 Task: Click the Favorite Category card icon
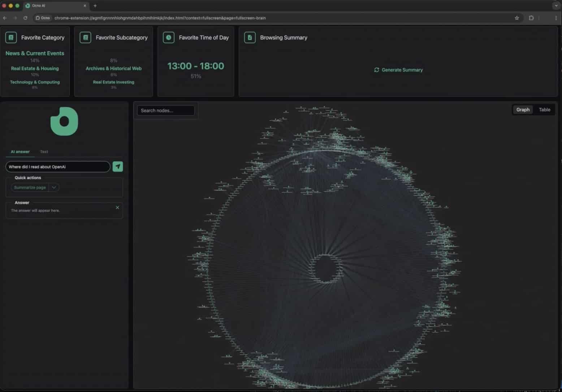(x=11, y=38)
